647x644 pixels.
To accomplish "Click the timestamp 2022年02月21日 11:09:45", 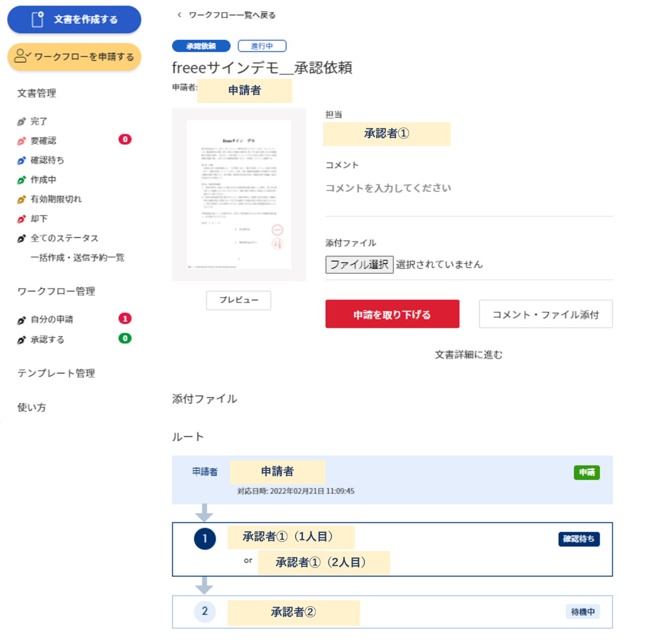I will 312,491.
